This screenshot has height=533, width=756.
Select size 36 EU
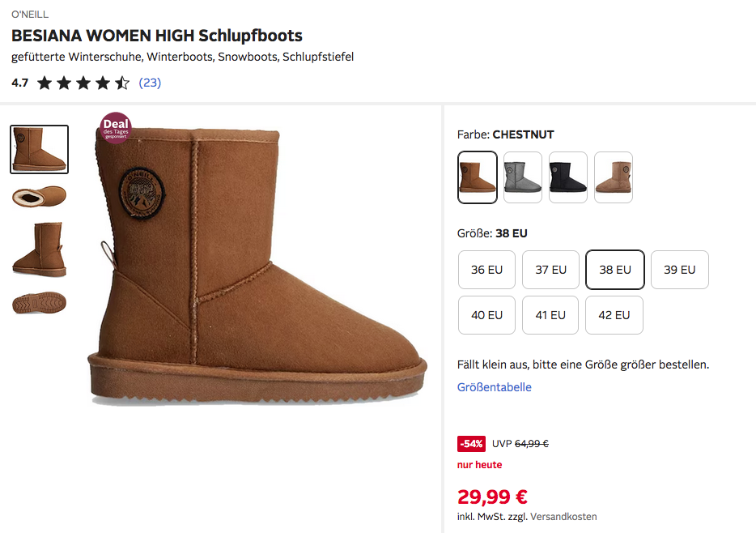486,270
